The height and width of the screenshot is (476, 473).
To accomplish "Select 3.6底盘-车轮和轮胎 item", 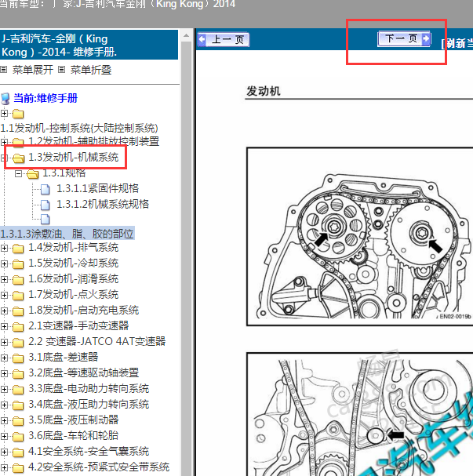I will point(74,436).
